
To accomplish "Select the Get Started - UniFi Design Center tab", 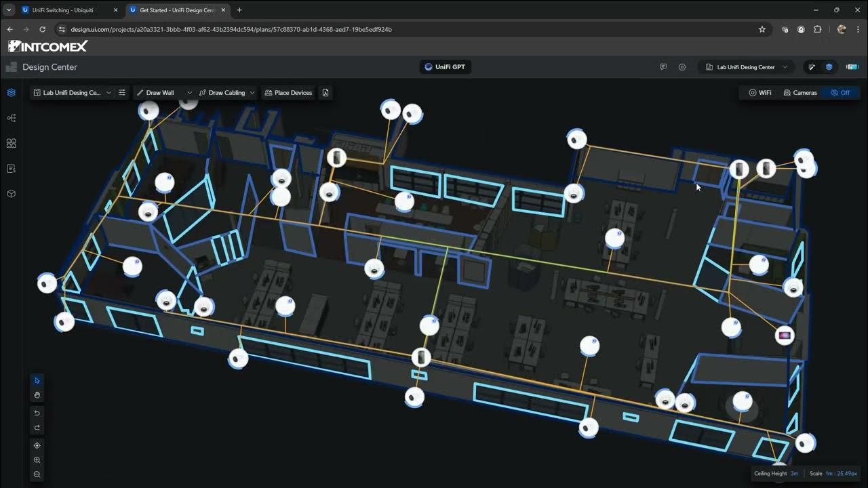I will [177, 10].
